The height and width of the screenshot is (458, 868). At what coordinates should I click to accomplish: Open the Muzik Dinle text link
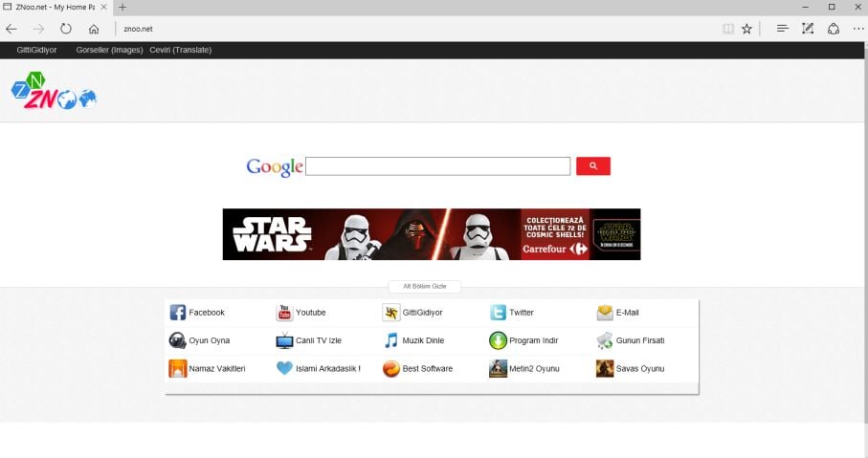point(423,340)
